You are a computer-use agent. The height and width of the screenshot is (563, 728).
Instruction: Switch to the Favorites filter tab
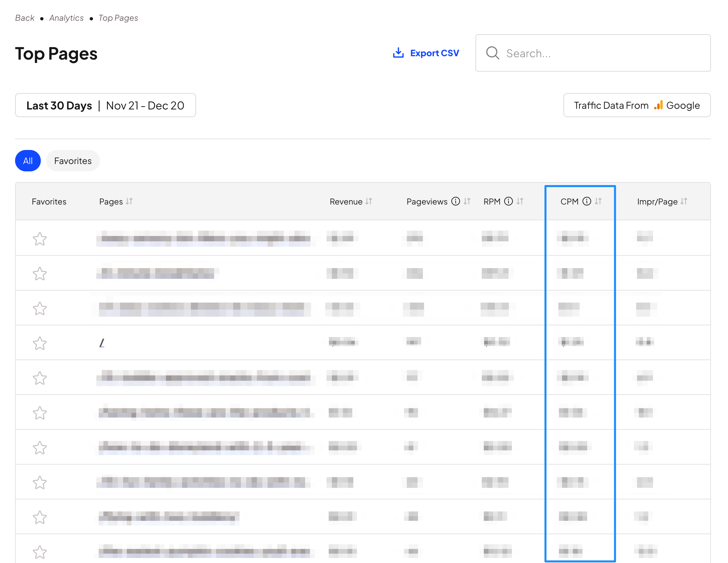click(73, 161)
